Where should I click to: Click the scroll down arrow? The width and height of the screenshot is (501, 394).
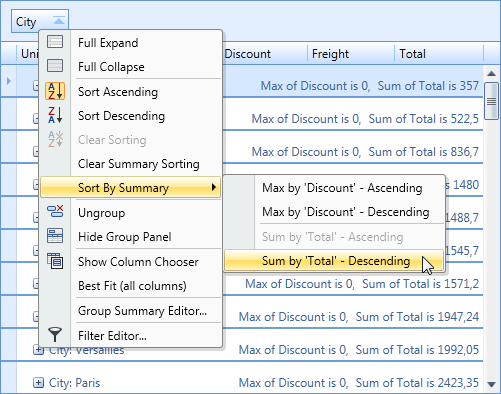[491, 384]
